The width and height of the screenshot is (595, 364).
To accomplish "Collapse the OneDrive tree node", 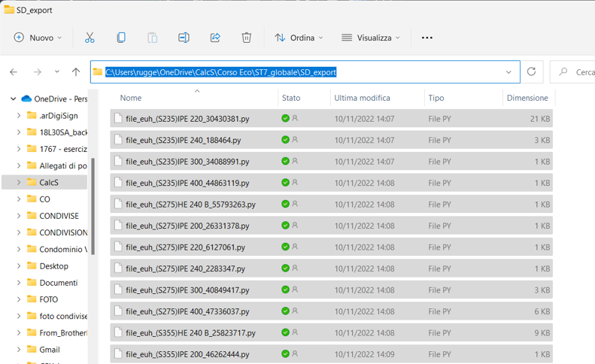I will tap(14, 99).
